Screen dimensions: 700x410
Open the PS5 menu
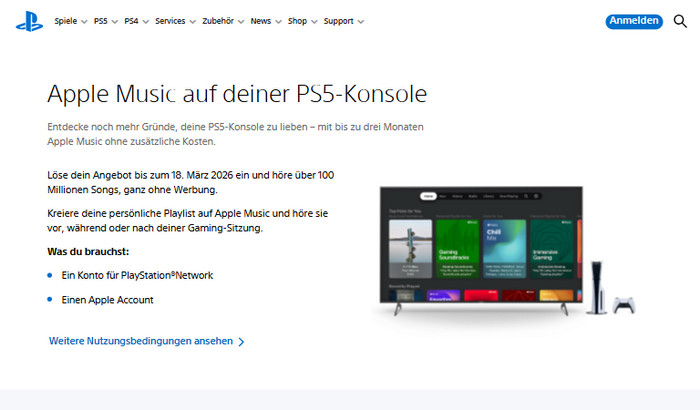[106, 21]
